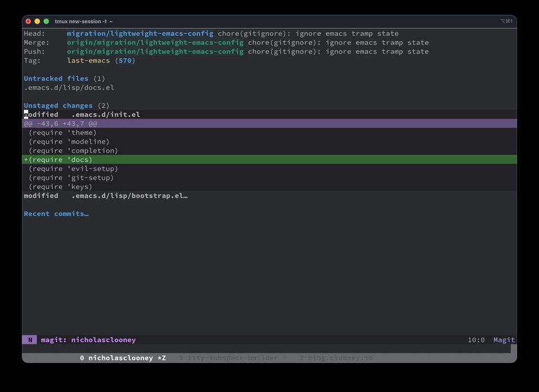Select the last-emacs tag
Viewport: 539px width, 392px height.
88,61
